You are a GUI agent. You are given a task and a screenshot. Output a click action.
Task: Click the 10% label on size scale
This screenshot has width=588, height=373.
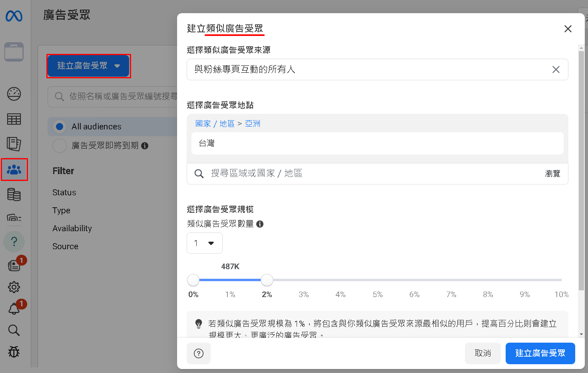point(562,295)
